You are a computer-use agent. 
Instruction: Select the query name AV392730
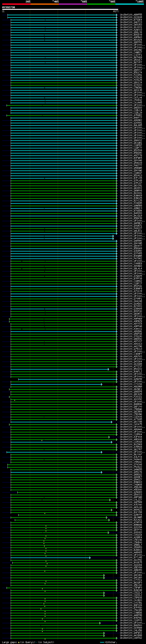click(8, 7)
